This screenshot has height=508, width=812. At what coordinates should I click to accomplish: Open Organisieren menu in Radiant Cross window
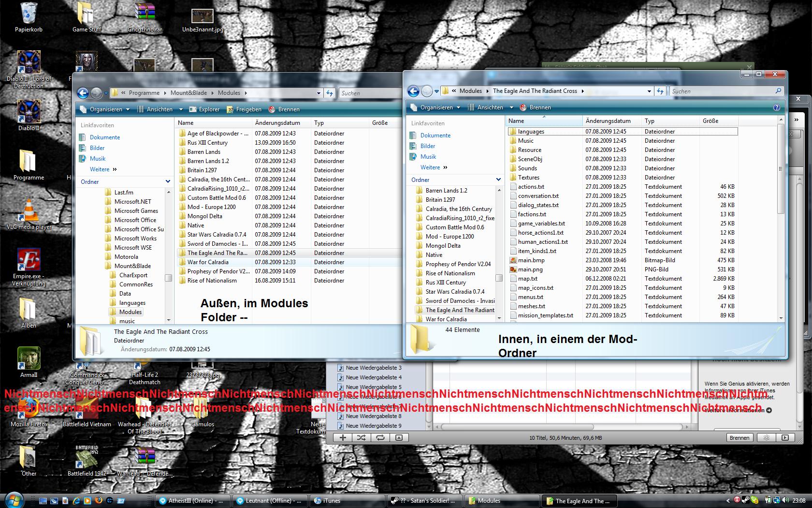click(x=435, y=107)
